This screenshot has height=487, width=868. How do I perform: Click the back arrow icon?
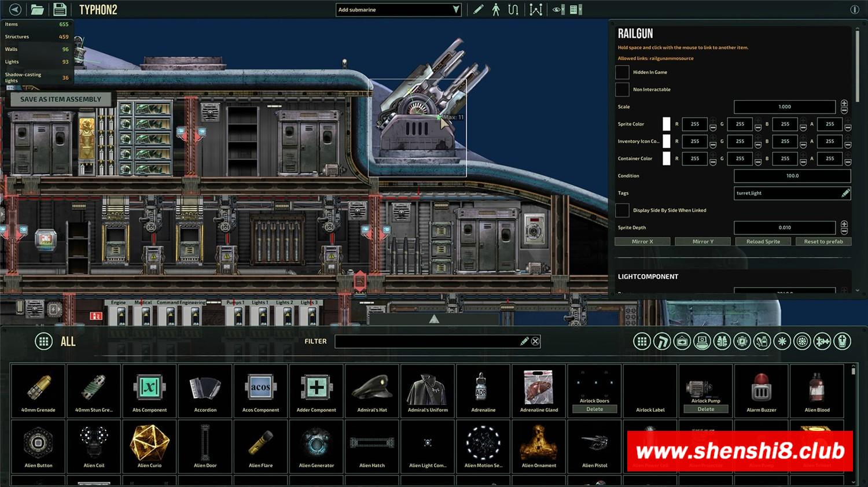(x=16, y=9)
